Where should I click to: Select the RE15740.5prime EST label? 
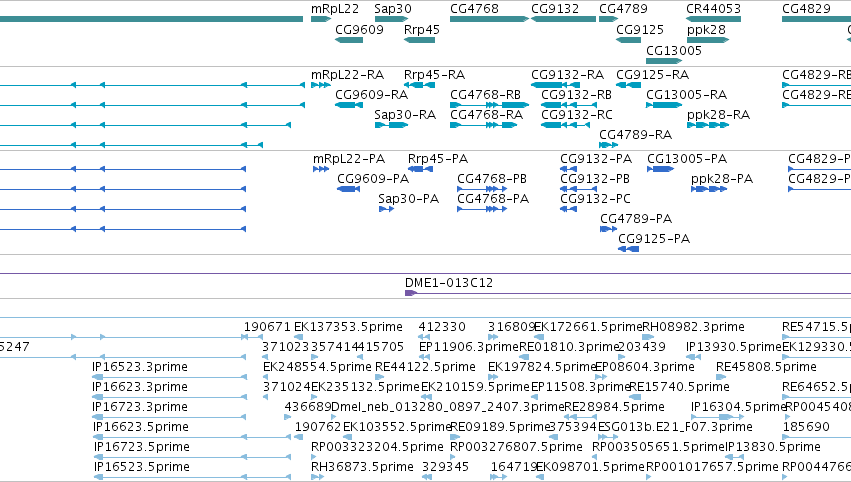coord(678,386)
